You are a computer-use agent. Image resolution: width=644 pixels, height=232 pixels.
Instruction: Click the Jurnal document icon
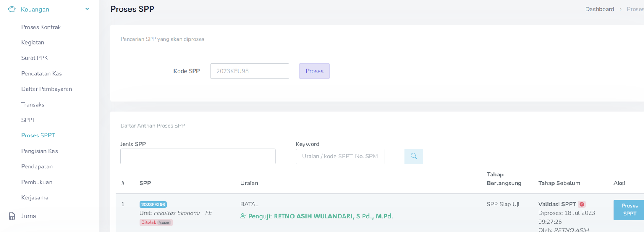coord(12,216)
